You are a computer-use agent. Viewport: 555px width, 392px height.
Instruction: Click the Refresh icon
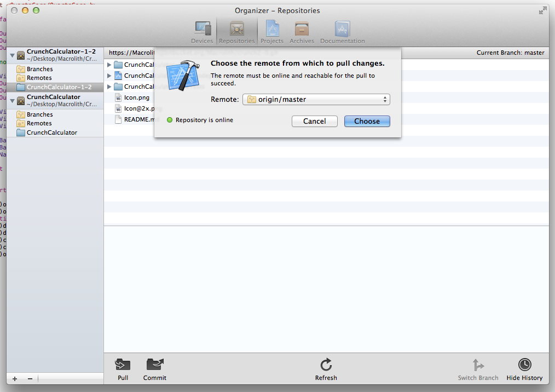click(326, 365)
